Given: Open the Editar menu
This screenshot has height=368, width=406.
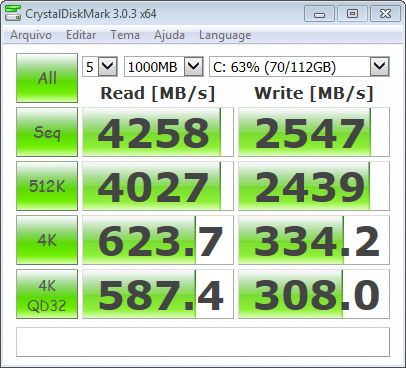Looking at the screenshot, I should pyautogui.click(x=81, y=35).
